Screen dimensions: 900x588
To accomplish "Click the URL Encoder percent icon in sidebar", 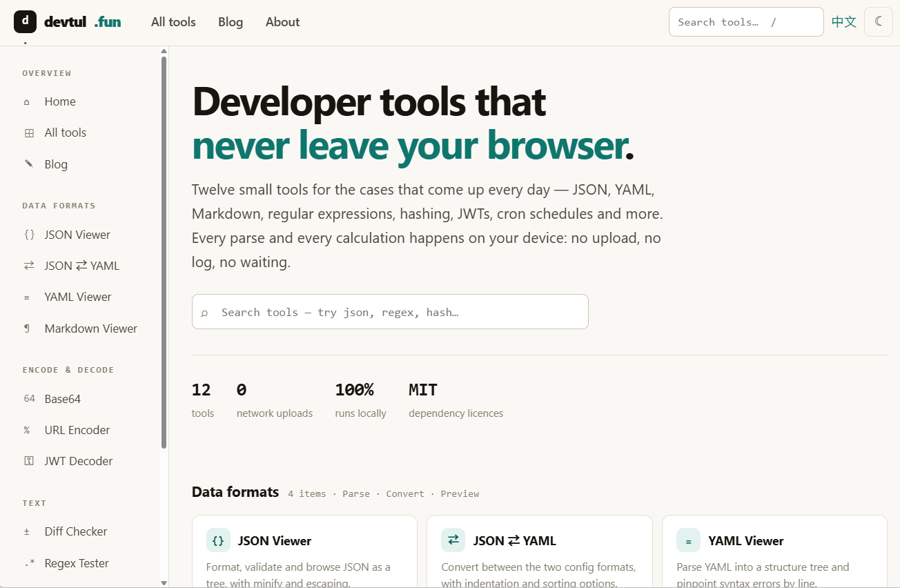I will (x=27, y=430).
